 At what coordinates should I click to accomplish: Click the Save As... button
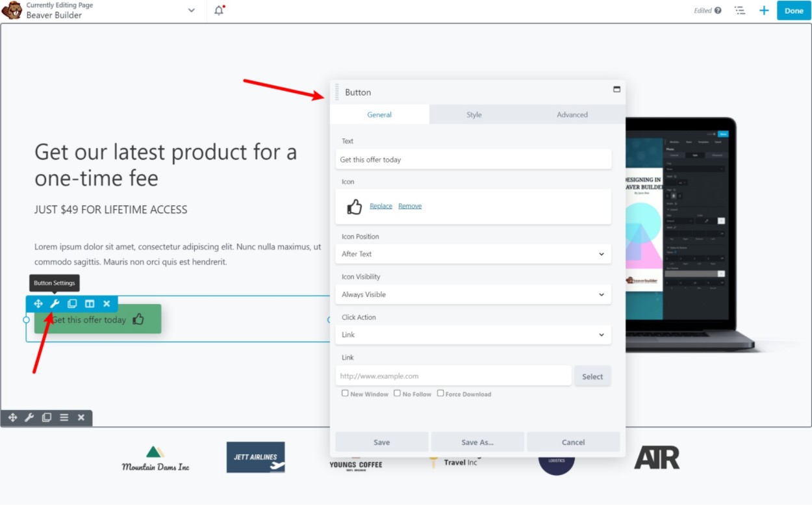[x=477, y=442]
